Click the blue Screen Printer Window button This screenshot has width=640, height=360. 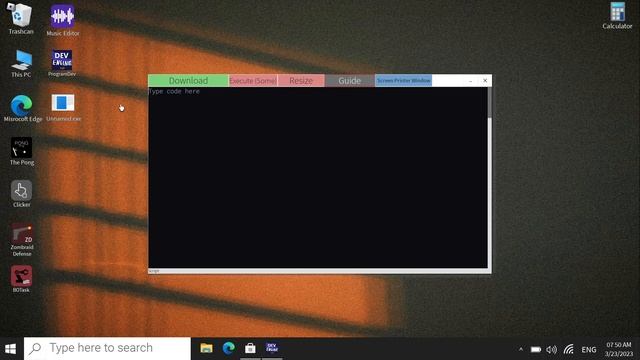click(403, 80)
